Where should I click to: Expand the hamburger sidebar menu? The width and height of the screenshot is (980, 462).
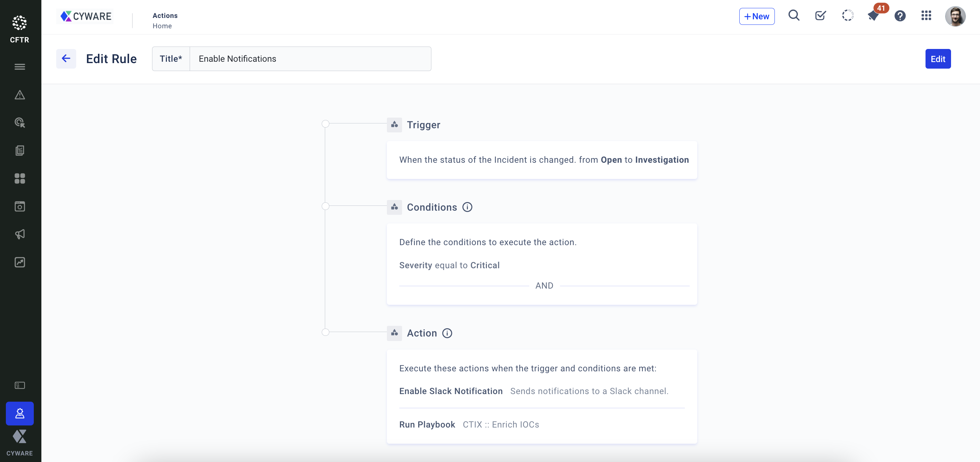pyautogui.click(x=20, y=67)
